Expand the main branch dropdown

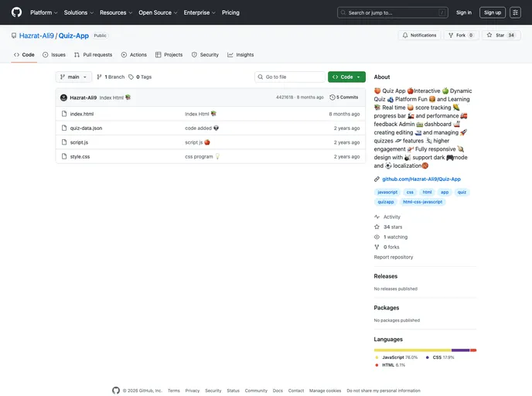click(74, 77)
